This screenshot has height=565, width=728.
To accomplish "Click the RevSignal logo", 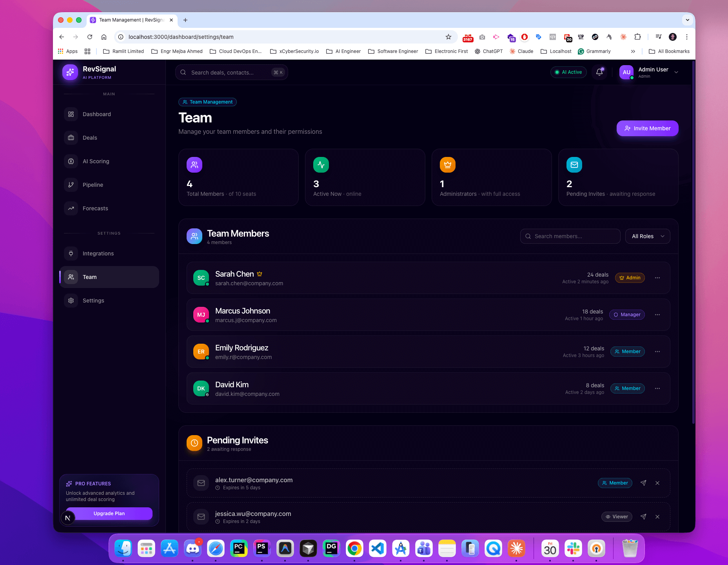I will (70, 72).
